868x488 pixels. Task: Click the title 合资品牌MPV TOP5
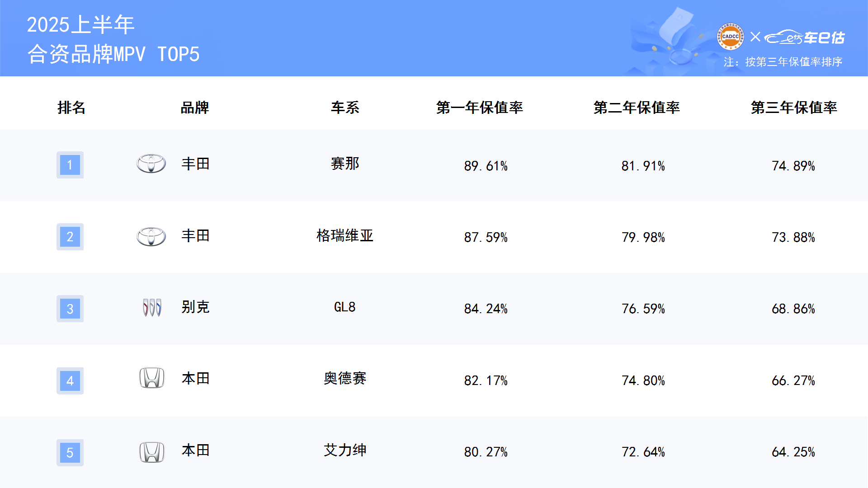(113, 54)
